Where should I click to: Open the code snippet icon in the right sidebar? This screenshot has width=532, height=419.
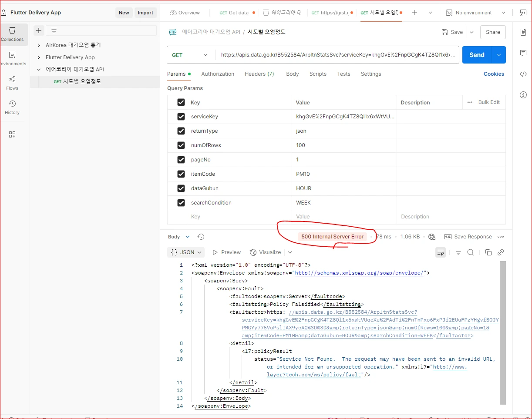pos(523,74)
